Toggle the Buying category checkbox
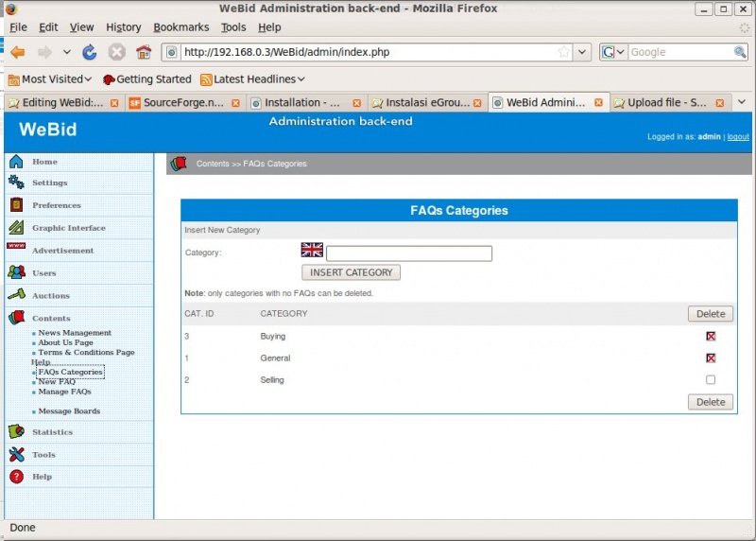The image size is (756, 541). 711,336
